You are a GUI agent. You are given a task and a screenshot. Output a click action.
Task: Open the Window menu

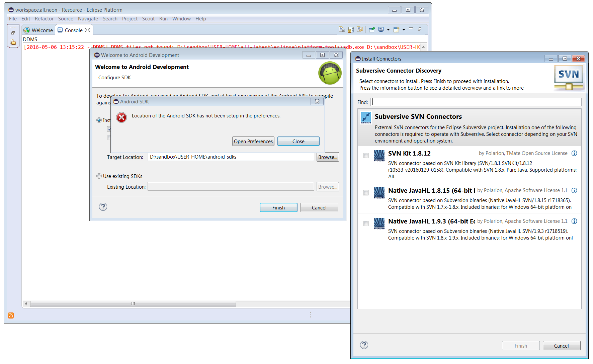181,19
